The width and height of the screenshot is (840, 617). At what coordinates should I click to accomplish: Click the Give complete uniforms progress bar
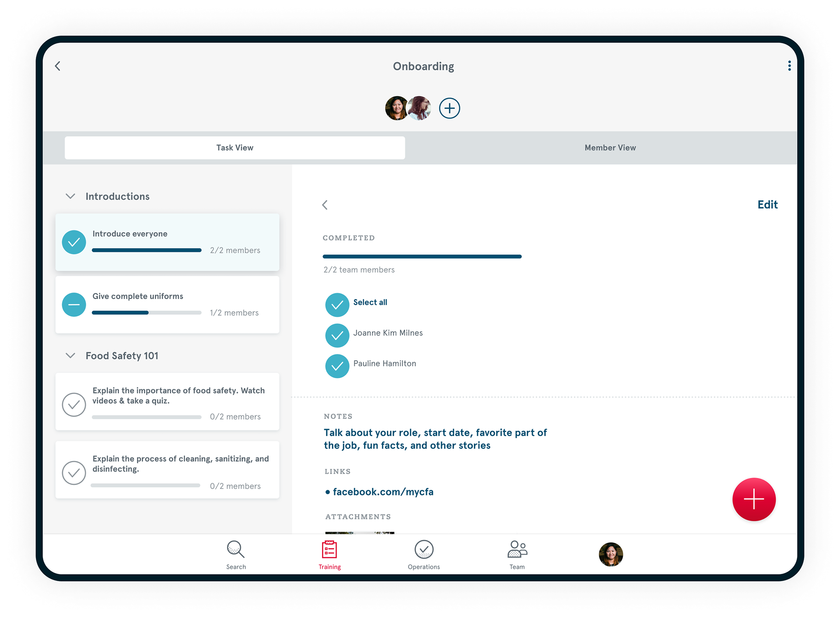(x=147, y=313)
